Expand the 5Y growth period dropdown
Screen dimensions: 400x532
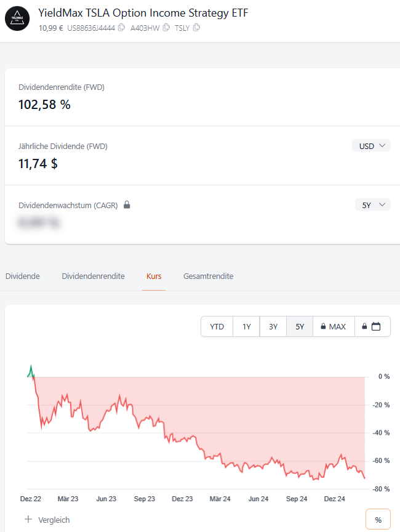pos(372,205)
